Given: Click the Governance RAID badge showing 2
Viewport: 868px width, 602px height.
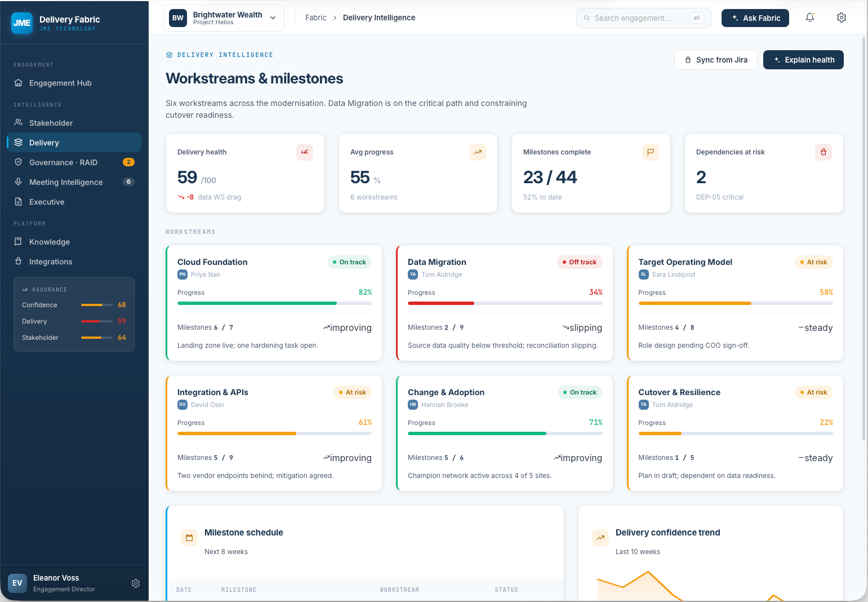Looking at the screenshot, I should pyautogui.click(x=128, y=162).
